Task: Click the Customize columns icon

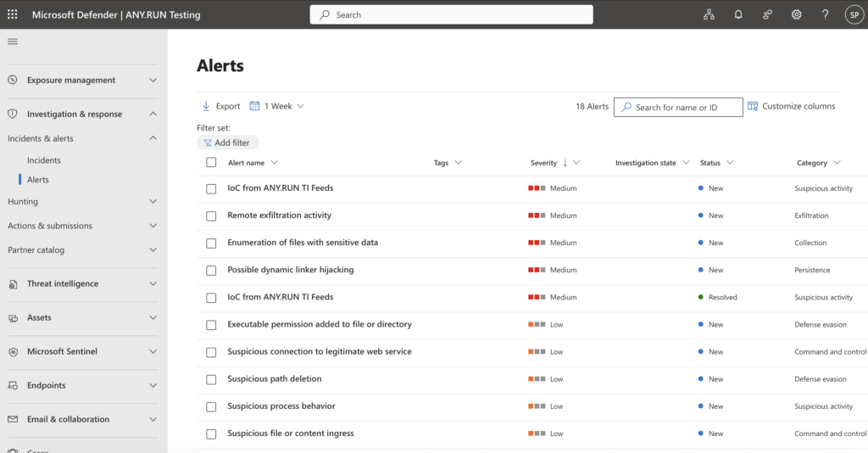Action: (753, 106)
